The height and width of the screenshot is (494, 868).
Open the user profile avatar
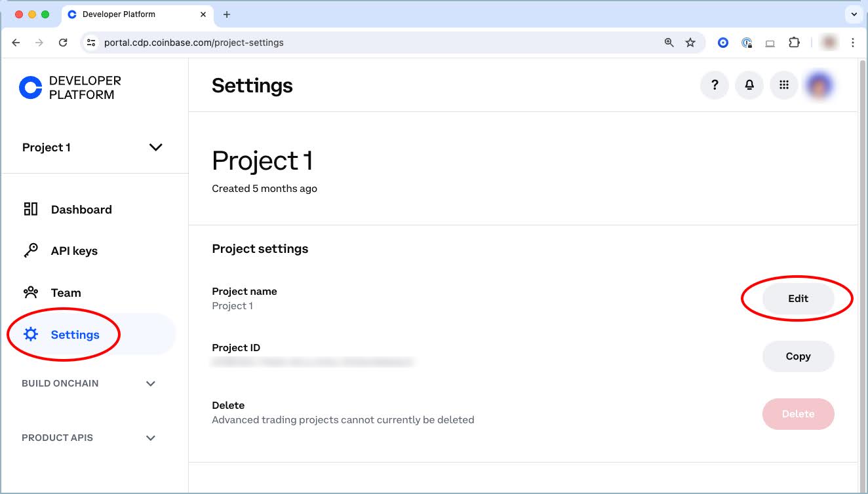pyautogui.click(x=819, y=85)
